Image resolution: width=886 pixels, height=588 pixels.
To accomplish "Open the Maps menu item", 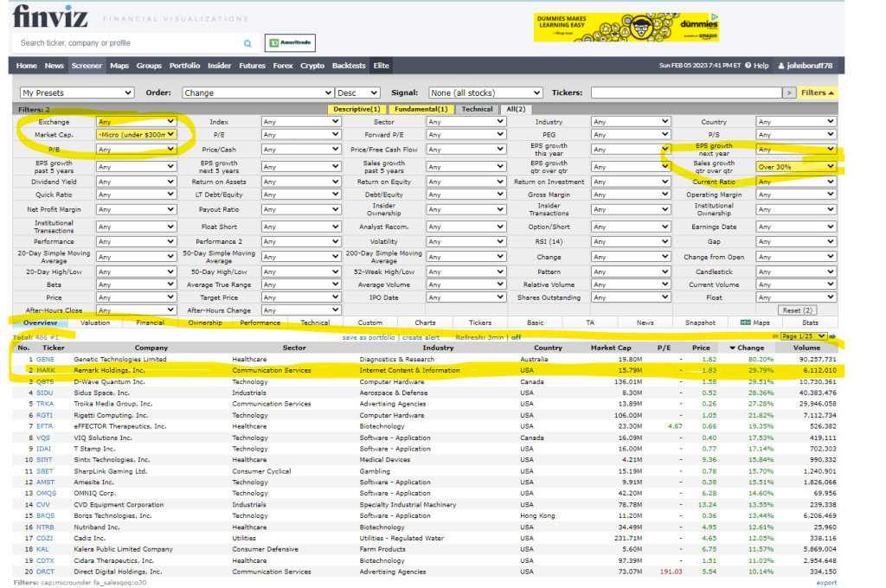I will tap(119, 66).
